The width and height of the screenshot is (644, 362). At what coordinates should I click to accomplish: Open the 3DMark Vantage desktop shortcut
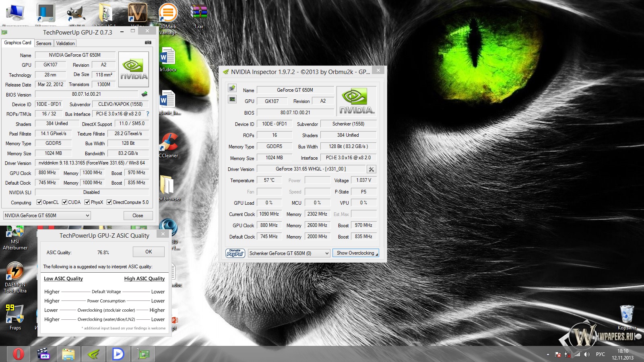click(168, 19)
